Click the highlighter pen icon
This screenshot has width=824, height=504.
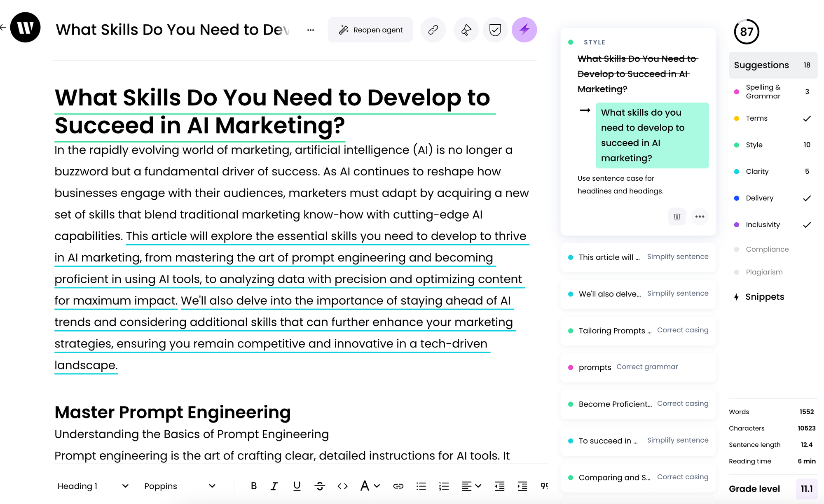click(466, 30)
